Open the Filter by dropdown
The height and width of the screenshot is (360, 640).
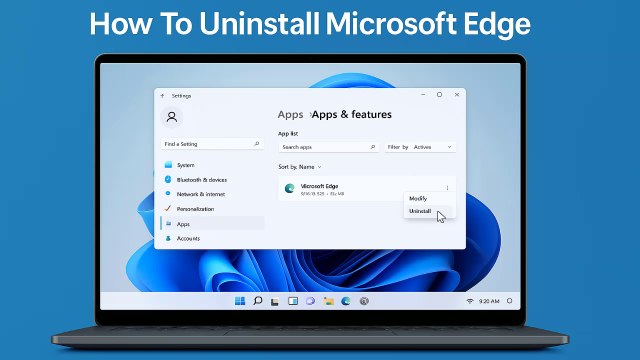coord(420,147)
